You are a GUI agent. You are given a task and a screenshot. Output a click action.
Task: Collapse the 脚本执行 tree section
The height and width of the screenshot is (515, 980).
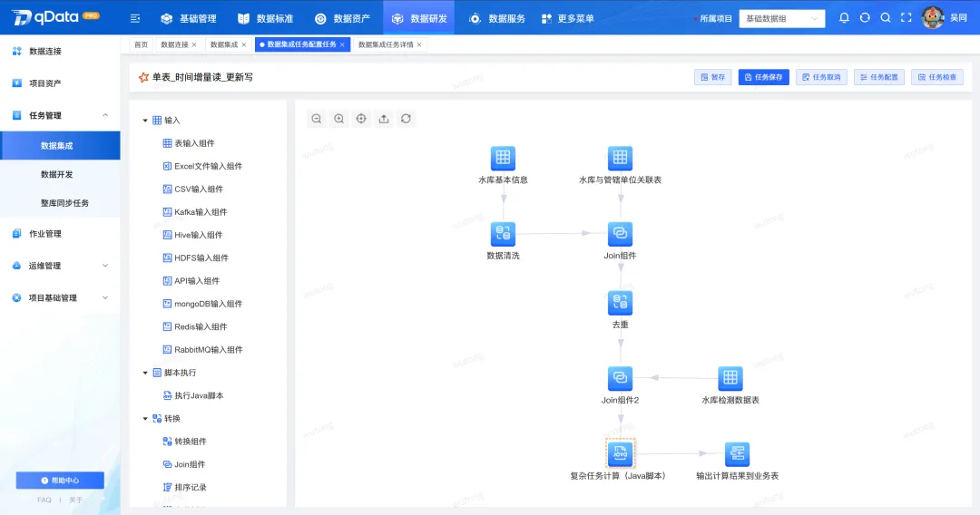tap(145, 373)
